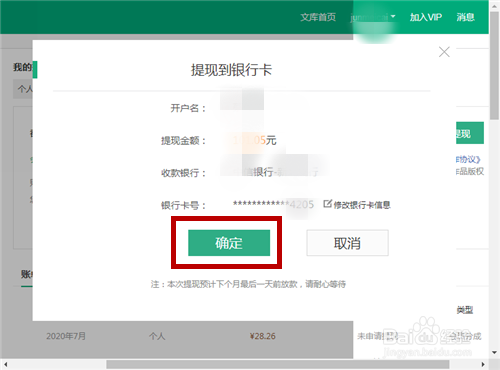Click the 提现金额 value ending 05元
The width and height of the screenshot is (500, 370).
coord(255,140)
